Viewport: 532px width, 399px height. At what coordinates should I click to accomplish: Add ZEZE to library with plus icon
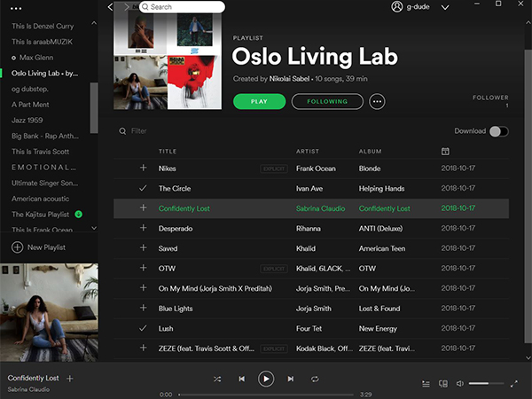tap(143, 348)
